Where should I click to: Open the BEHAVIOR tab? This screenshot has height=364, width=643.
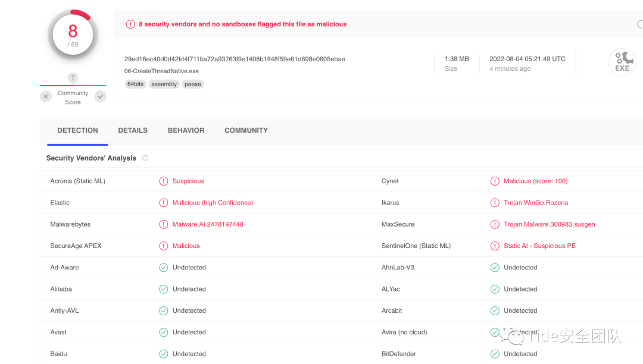[x=186, y=130]
